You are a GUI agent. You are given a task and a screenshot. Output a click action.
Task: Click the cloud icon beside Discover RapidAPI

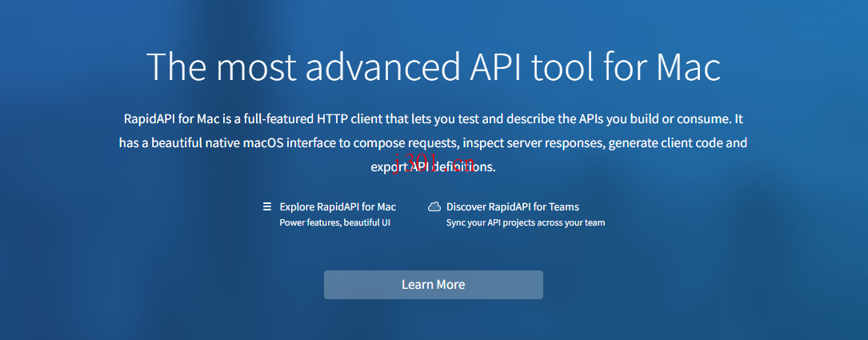click(x=434, y=207)
